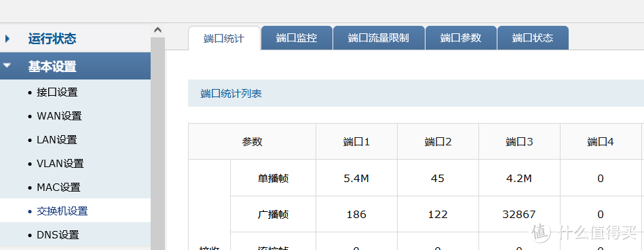The width and height of the screenshot is (644, 250).
Task: Click the 单播帧 row label
Action: click(x=273, y=178)
